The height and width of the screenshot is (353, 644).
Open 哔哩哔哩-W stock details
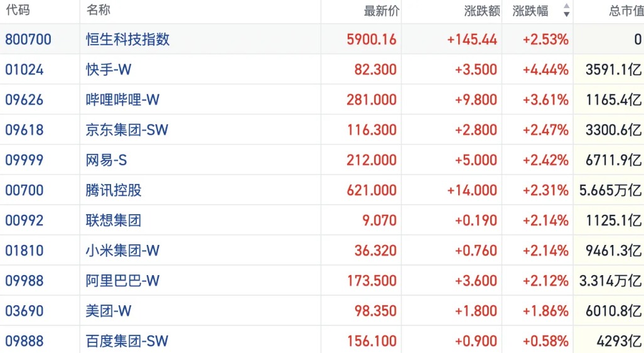tap(122, 100)
